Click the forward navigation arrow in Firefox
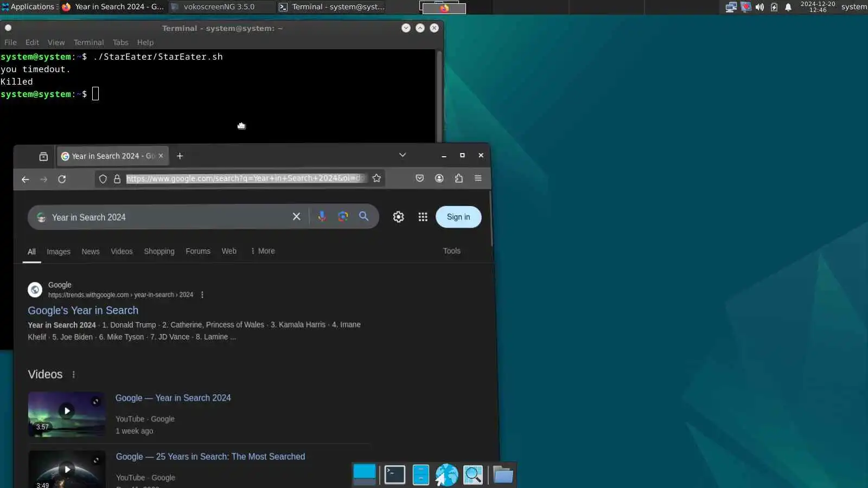 [43, 179]
